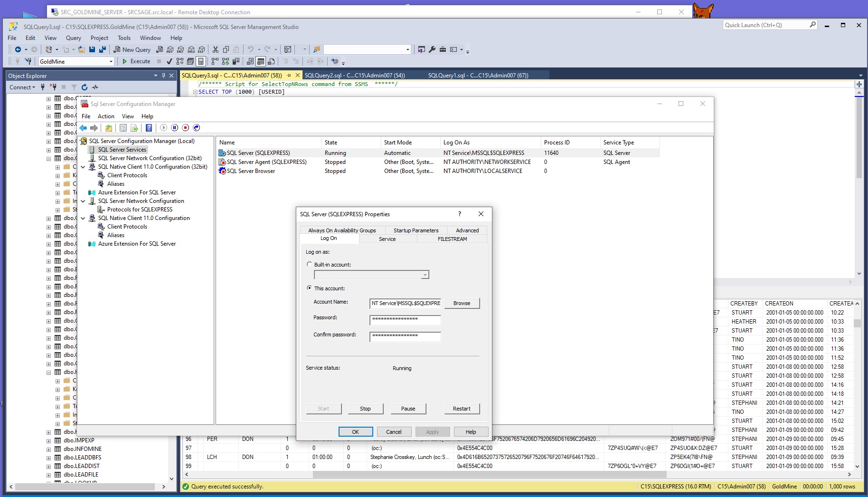Select SQL Server Agent (SQLEXPRESS) service row
The image size is (868, 497).
click(x=438, y=162)
